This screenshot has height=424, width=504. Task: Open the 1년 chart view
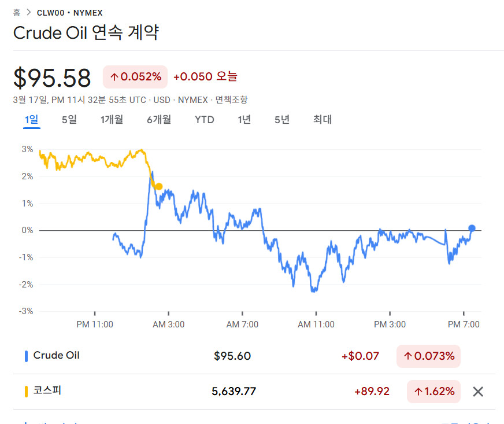coord(244,120)
